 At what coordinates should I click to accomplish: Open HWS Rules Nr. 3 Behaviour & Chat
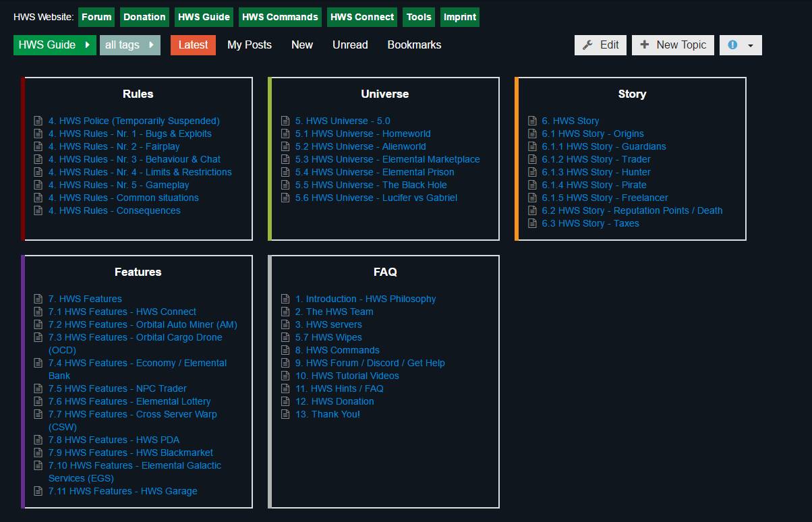pos(134,159)
